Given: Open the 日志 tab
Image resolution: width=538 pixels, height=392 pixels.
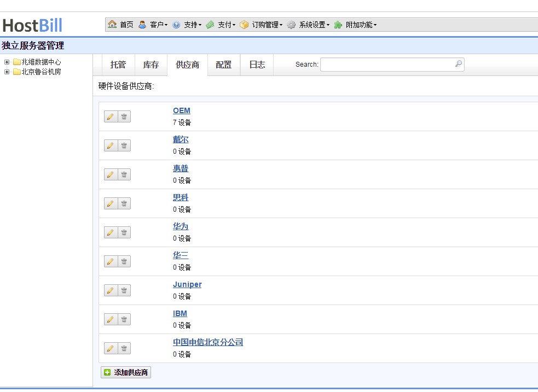Looking at the screenshot, I should pyautogui.click(x=257, y=65).
